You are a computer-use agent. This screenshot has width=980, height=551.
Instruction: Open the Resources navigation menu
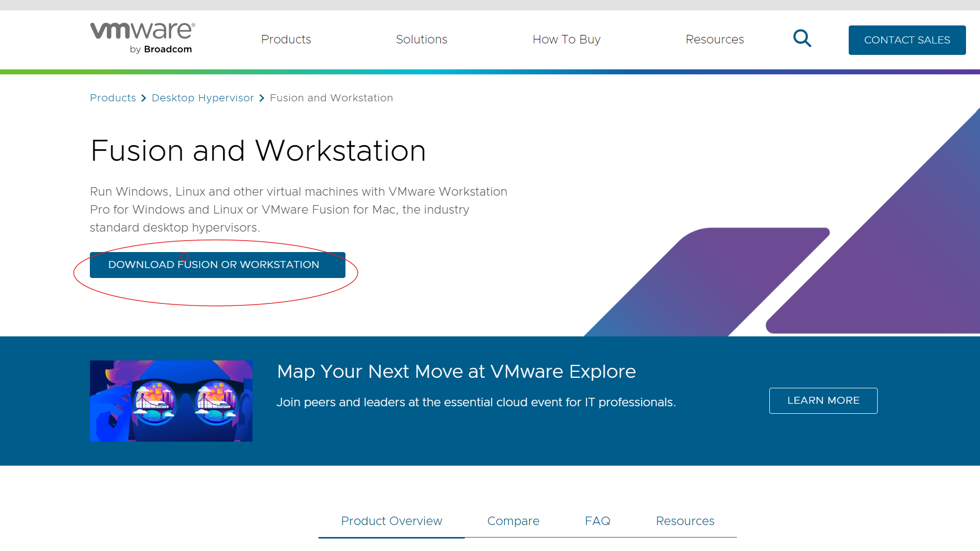[x=715, y=39]
